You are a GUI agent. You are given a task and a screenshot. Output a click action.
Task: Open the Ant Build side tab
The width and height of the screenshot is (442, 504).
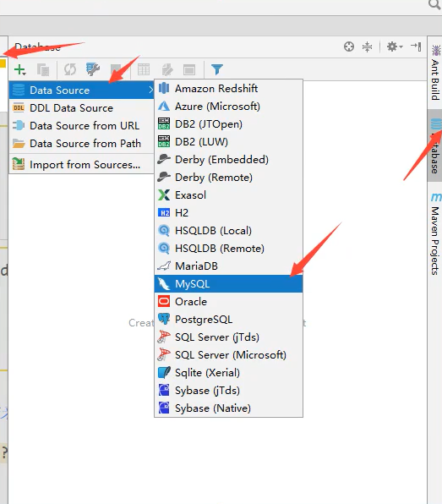435,73
